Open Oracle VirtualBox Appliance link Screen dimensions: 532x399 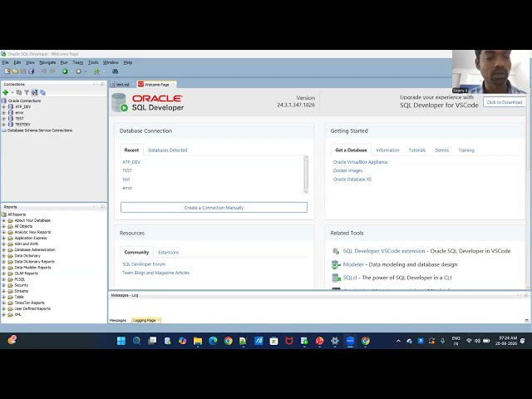360,162
